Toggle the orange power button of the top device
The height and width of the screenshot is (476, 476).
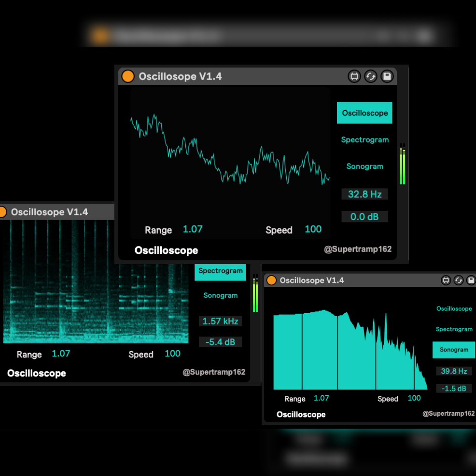127,76
